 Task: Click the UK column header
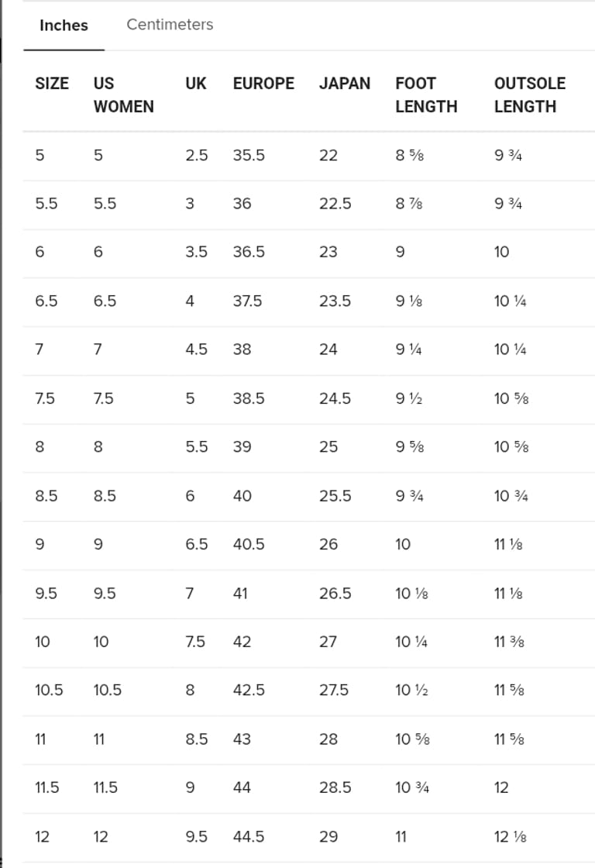pos(196,84)
